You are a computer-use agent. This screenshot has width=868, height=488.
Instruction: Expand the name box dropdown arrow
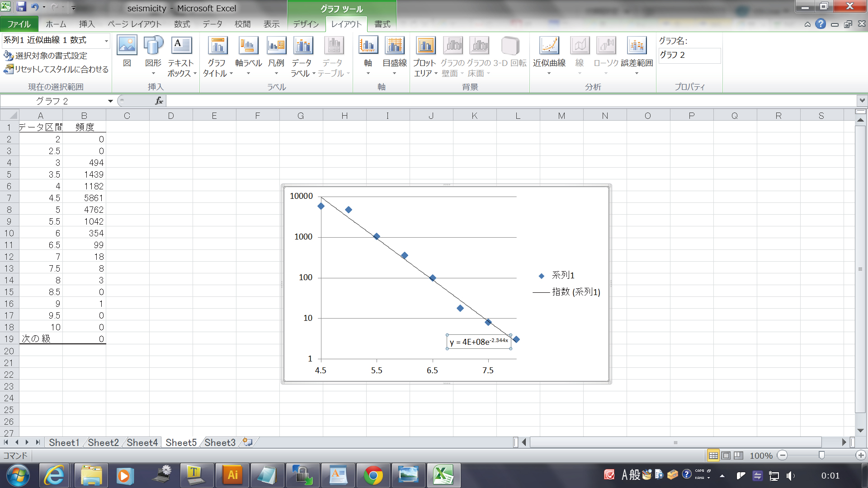pyautogui.click(x=110, y=101)
